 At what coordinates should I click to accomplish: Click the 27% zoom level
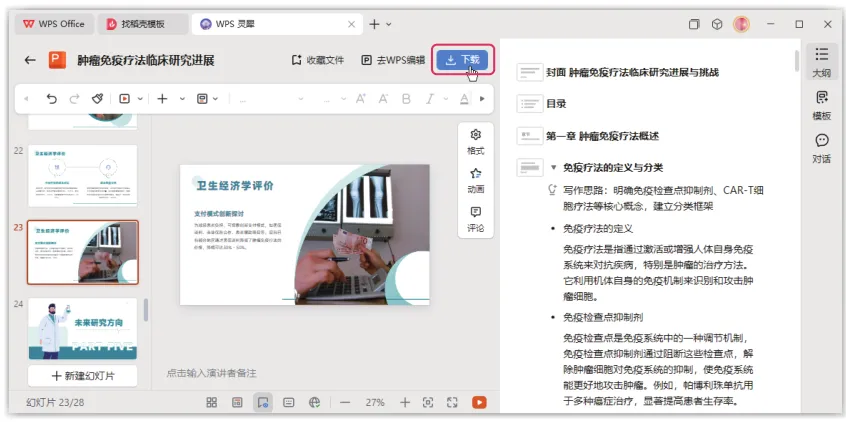[375, 403]
